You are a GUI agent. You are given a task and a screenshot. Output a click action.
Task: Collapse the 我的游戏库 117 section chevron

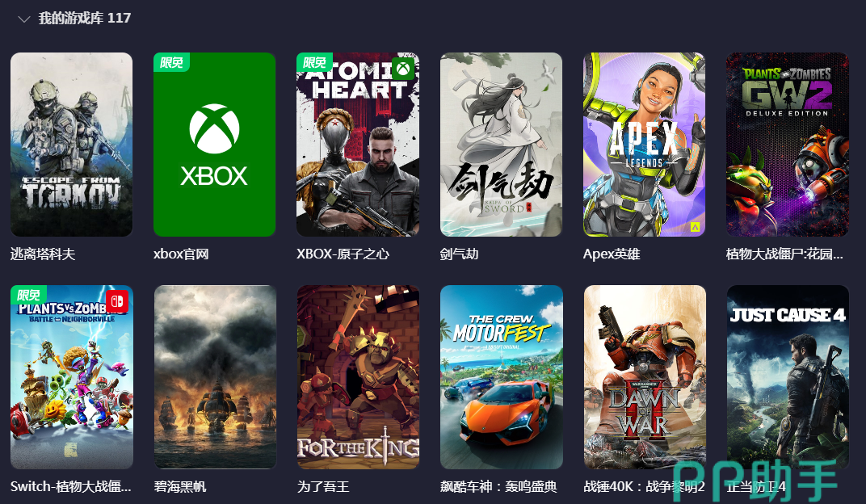pyautogui.click(x=23, y=19)
